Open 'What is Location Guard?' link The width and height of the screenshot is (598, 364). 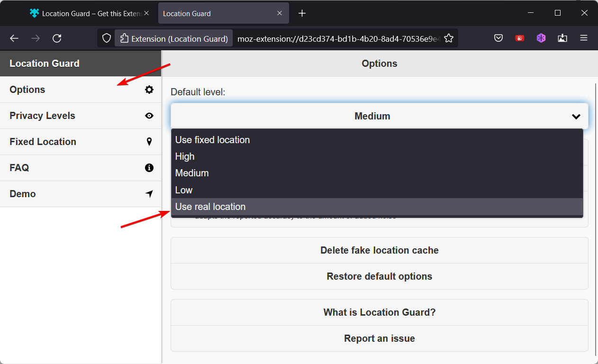click(379, 312)
